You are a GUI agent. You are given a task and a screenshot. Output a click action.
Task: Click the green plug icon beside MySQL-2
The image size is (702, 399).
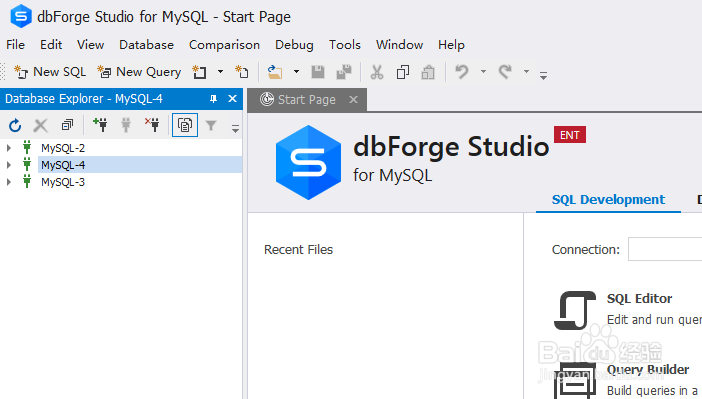pyautogui.click(x=27, y=147)
